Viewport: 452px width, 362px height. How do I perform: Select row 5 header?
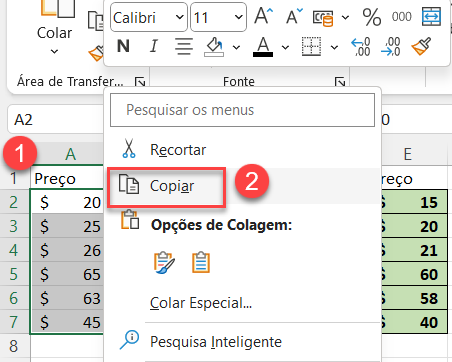coord(14,274)
